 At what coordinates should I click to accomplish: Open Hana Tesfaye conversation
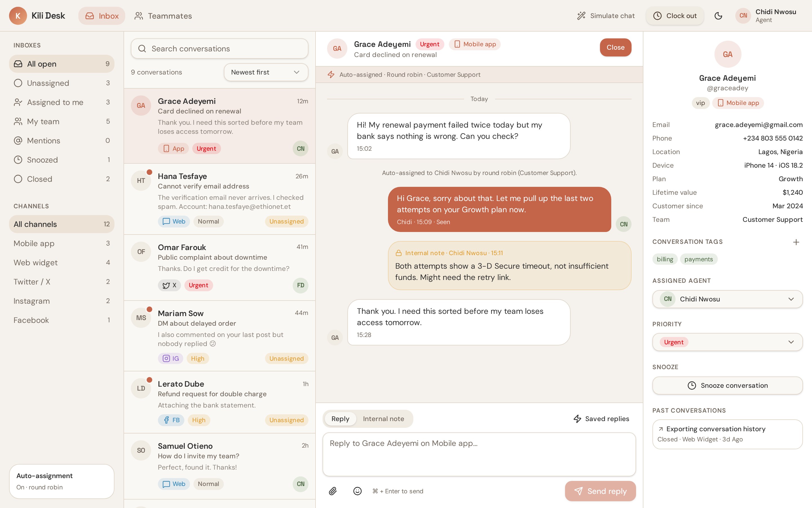coord(219,199)
